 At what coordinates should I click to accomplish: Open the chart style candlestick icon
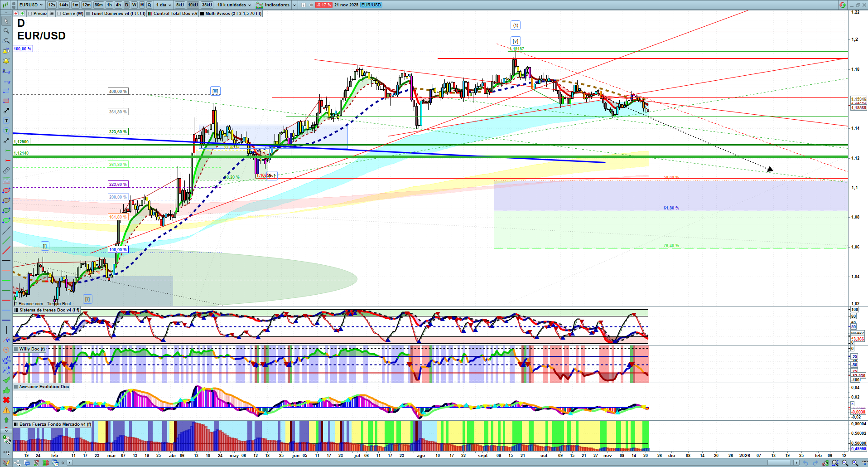tap(5, 5)
